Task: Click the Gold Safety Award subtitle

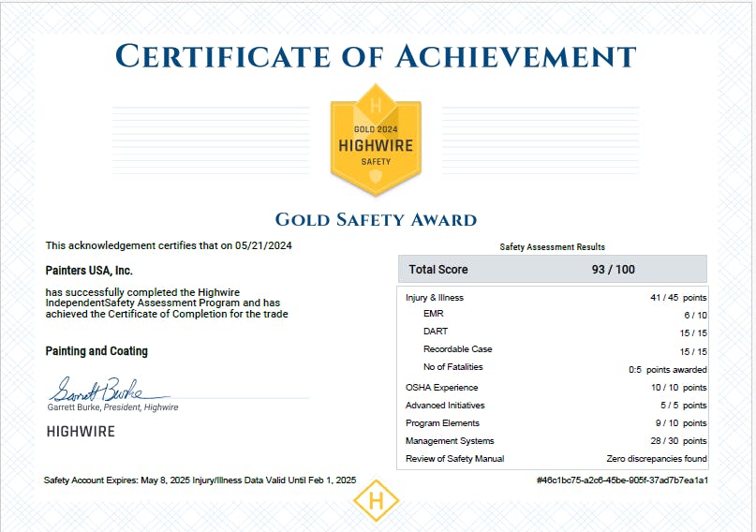Action: coord(376,220)
